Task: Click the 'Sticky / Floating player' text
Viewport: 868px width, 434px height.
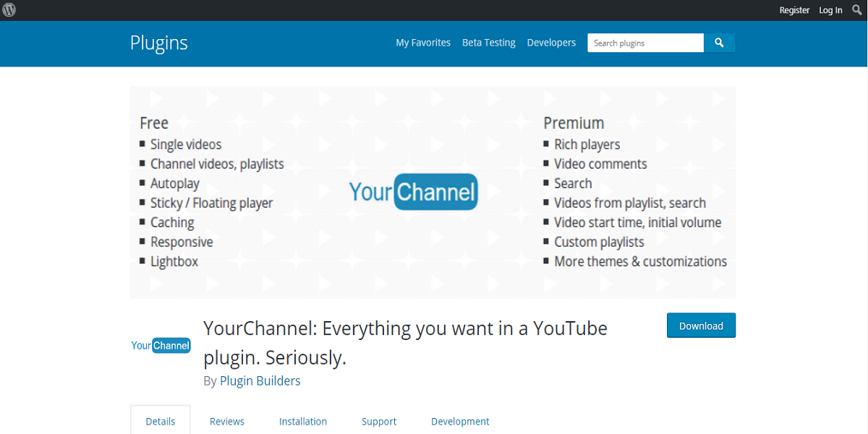Action: pos(212,203)
